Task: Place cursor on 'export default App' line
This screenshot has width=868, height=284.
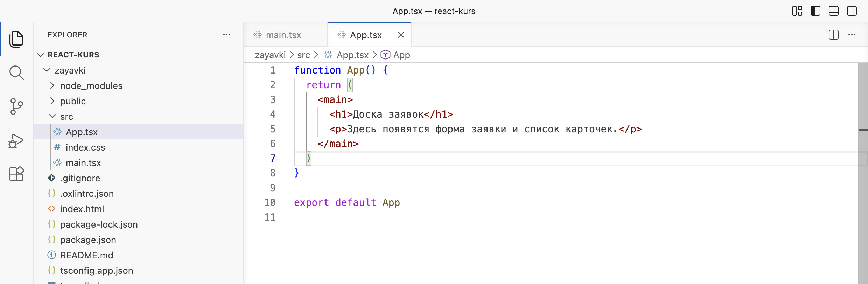Action: tap(347, 202)
